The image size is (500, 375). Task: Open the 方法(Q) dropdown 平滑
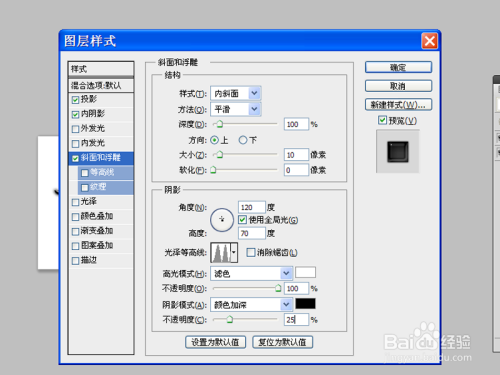coord(236,109)
